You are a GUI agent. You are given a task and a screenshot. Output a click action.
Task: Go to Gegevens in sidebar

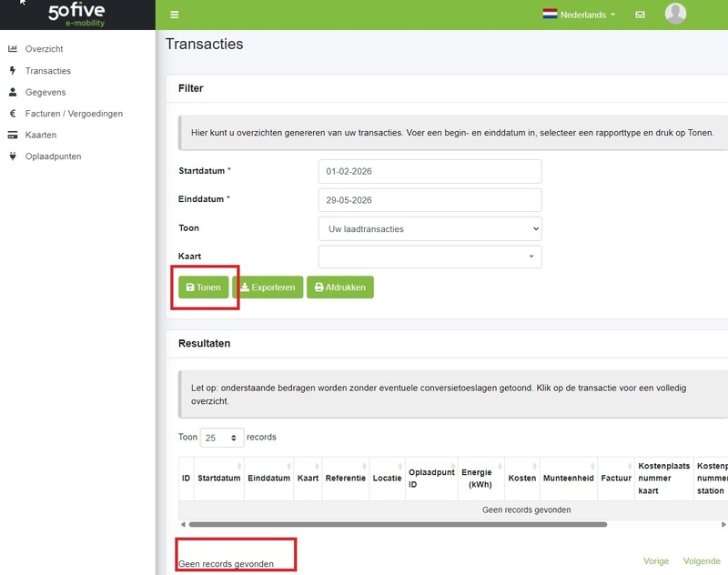click(x=45, y=92)
